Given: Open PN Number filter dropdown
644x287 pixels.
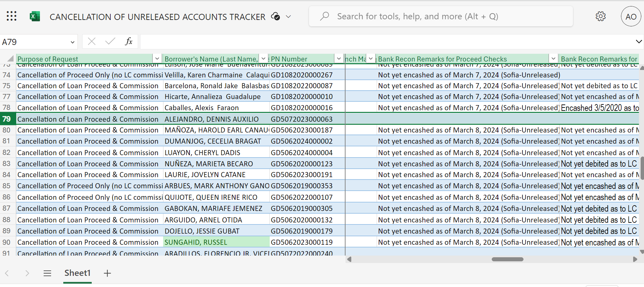Looking at the screenshot, I should point(339,59).
